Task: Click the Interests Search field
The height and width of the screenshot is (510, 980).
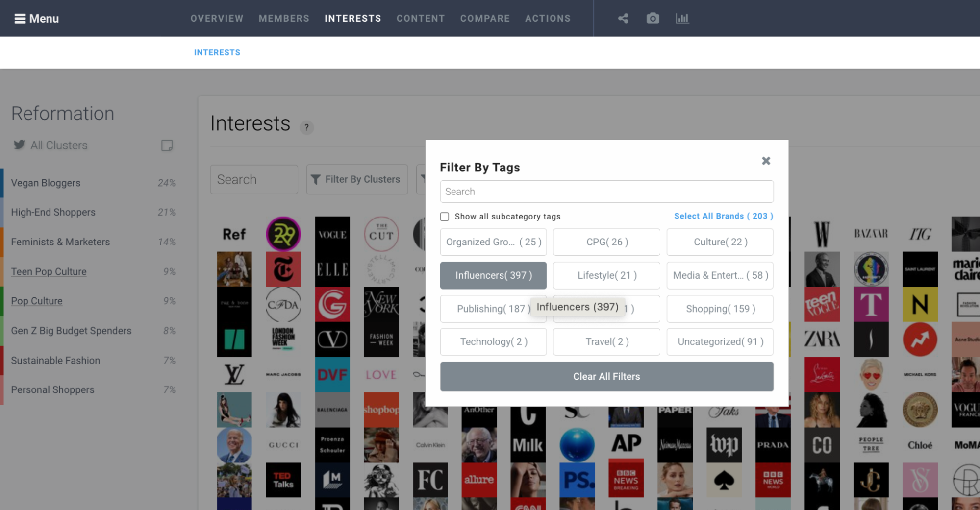Action: click(254, 179)
